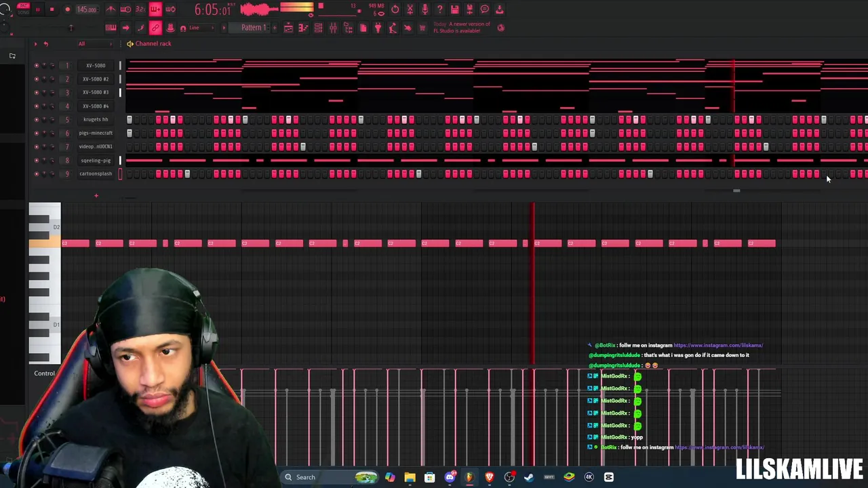Click the 6:05:01 time display
Viewport: 868px width, 488px height.
coord(215,9)
